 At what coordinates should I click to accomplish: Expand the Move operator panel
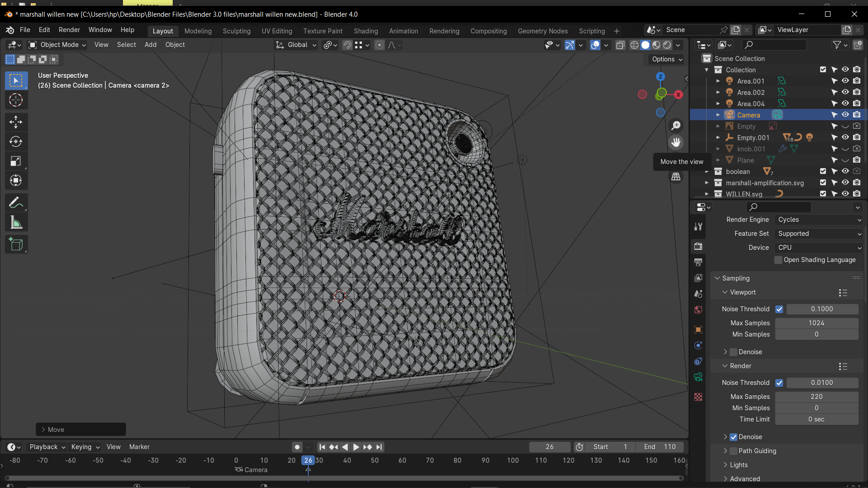[80, 430]
